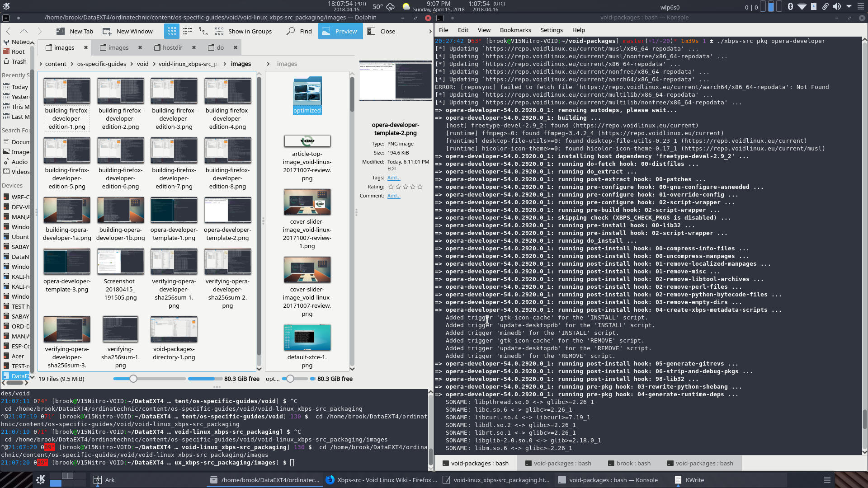Switch to the hostdir tab

pyautogui.click(x=172, y=47)
